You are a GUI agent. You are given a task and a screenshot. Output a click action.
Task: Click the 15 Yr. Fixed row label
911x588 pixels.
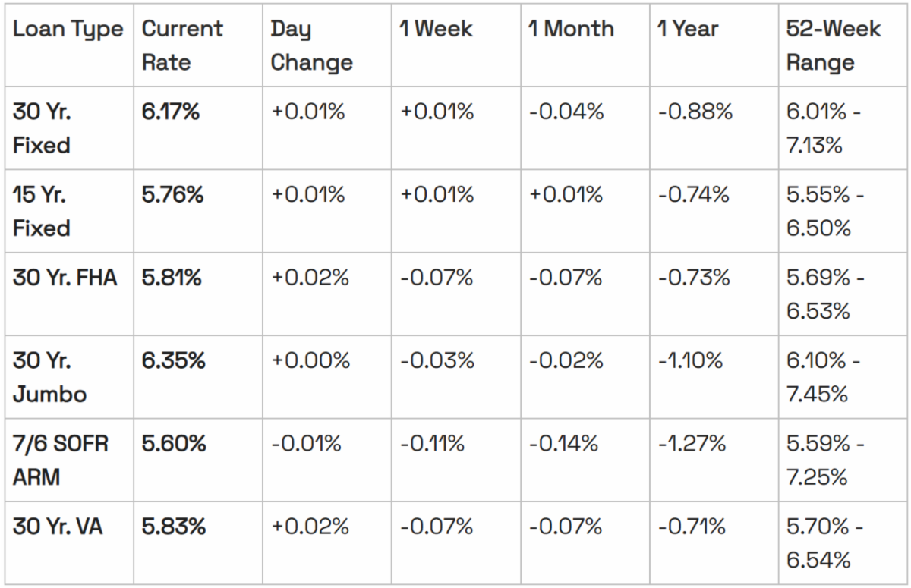[42, 211]
